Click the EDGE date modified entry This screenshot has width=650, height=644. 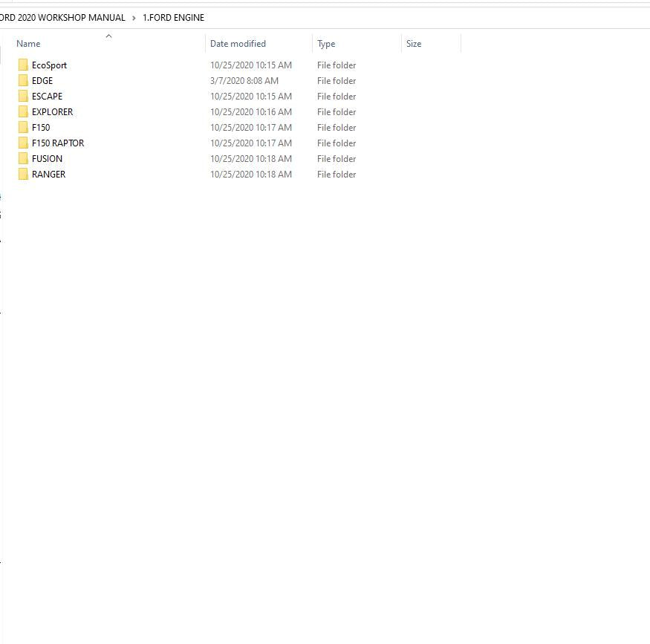pos(244,81)
